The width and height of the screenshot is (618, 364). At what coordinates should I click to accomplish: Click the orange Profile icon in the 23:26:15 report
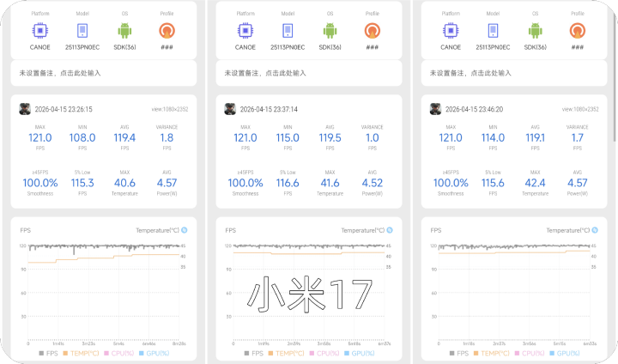tap(167, 30)
